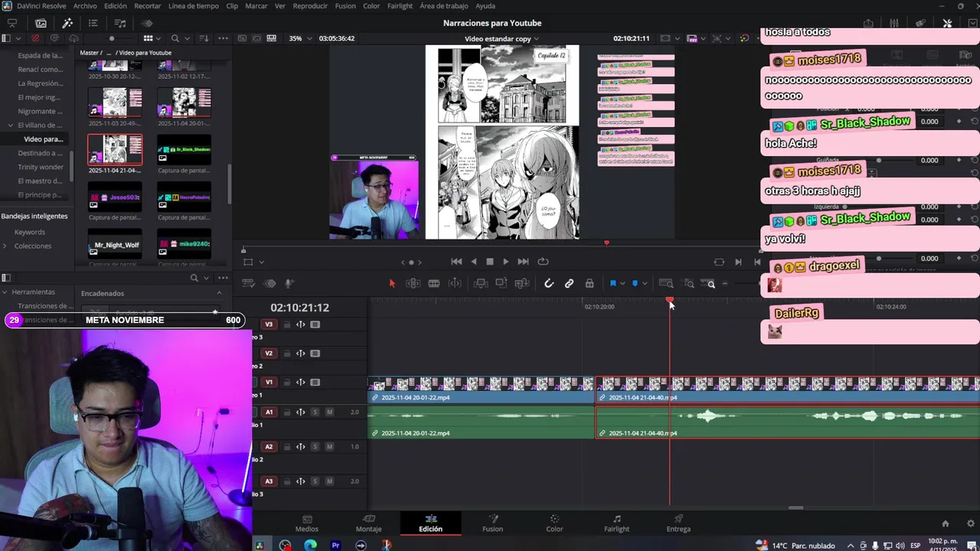This screenshot has height=551, width=980.
Task: Select the arrow Selection mode tool
Action: point(392,283)
